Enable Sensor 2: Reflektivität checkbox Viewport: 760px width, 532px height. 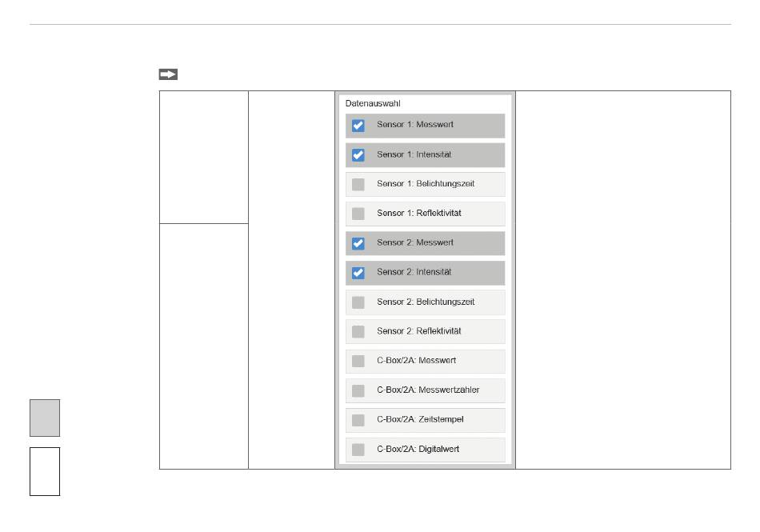coord(358,331)
